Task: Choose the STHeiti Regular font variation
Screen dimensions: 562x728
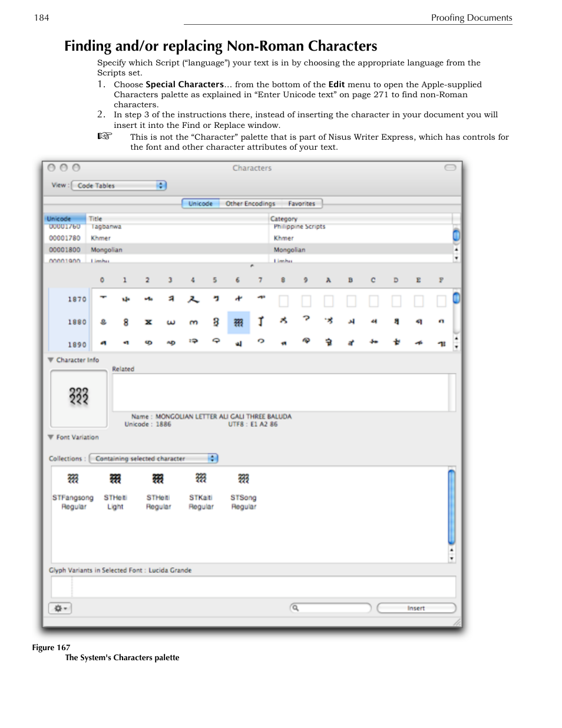Action: pos(158,490)
